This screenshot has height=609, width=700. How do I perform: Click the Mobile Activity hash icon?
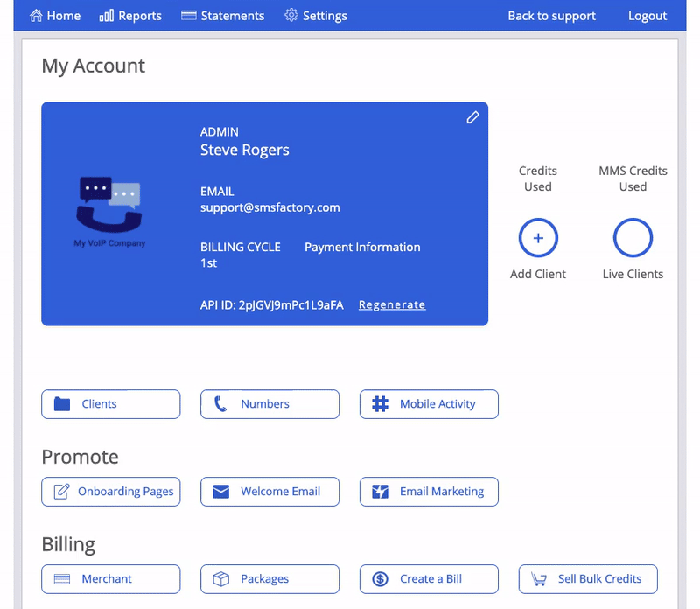[x=380, y=404]
